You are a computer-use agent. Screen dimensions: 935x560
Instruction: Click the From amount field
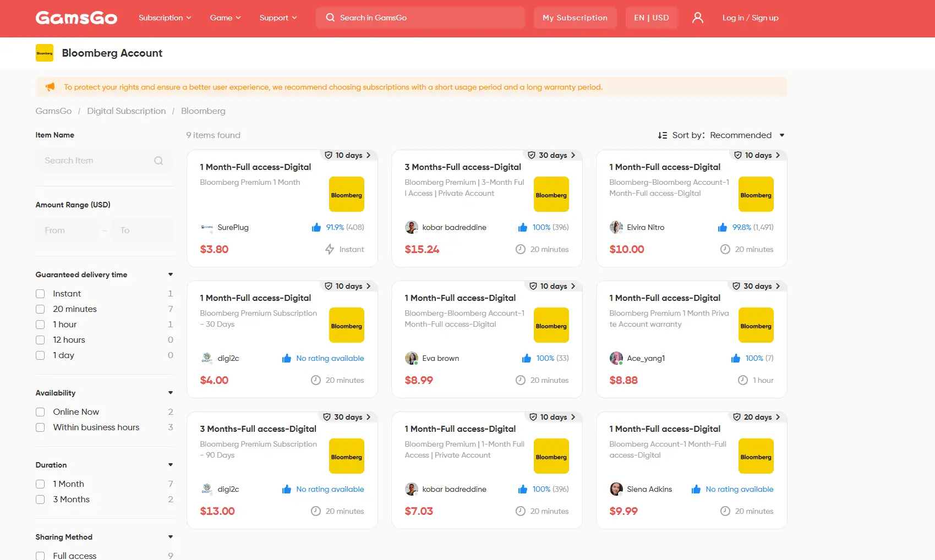click(67, 230)
